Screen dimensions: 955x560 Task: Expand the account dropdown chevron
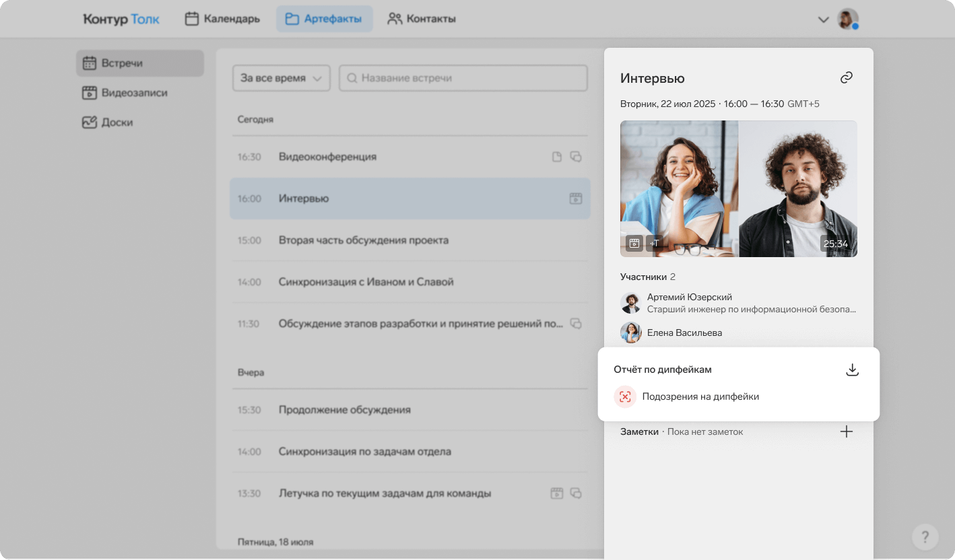click(823, 20)
